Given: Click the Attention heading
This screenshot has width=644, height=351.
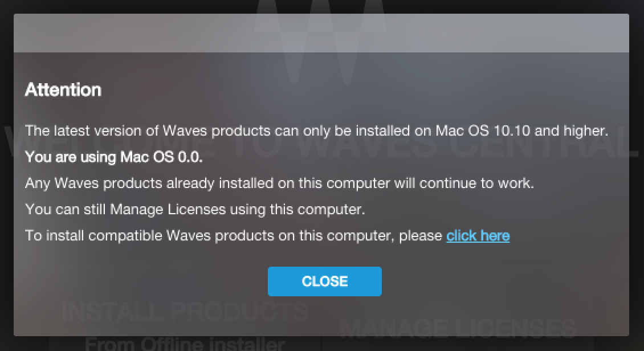Looking at the screenshot, I should point(63,89).
